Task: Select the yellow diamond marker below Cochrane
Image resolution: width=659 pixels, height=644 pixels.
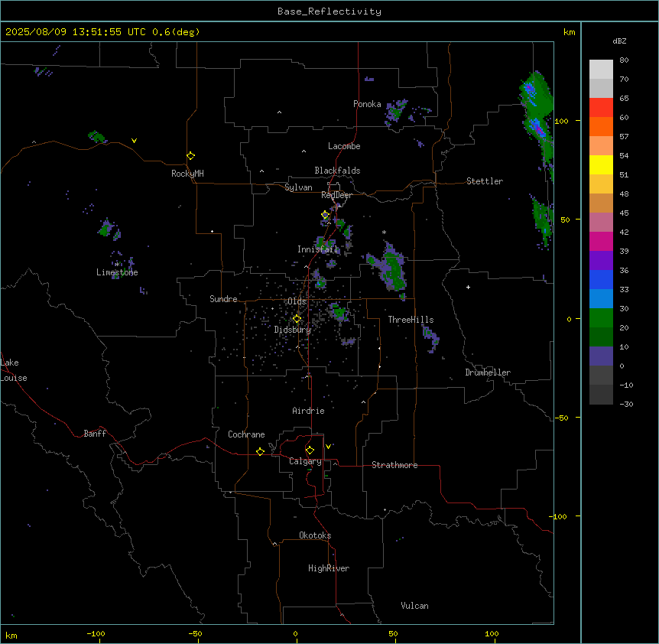Action: click(x=260, y=451)
